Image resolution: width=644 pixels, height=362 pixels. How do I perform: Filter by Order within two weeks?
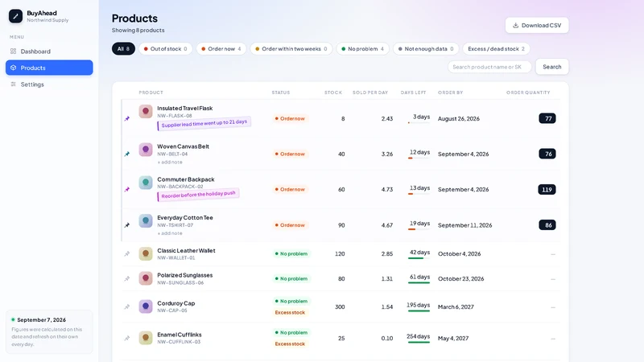291,49
